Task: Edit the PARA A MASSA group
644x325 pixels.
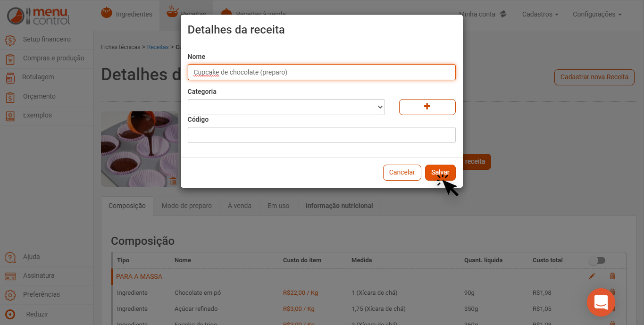Action: pos(592,276)
